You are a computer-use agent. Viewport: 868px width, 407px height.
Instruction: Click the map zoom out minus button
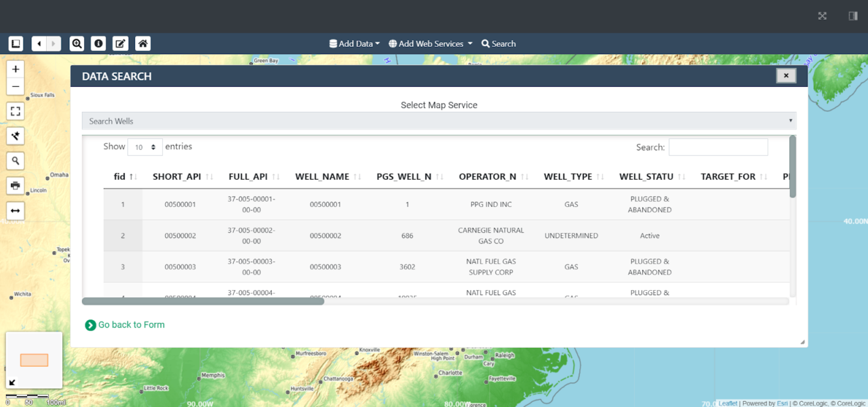(16, 87)
